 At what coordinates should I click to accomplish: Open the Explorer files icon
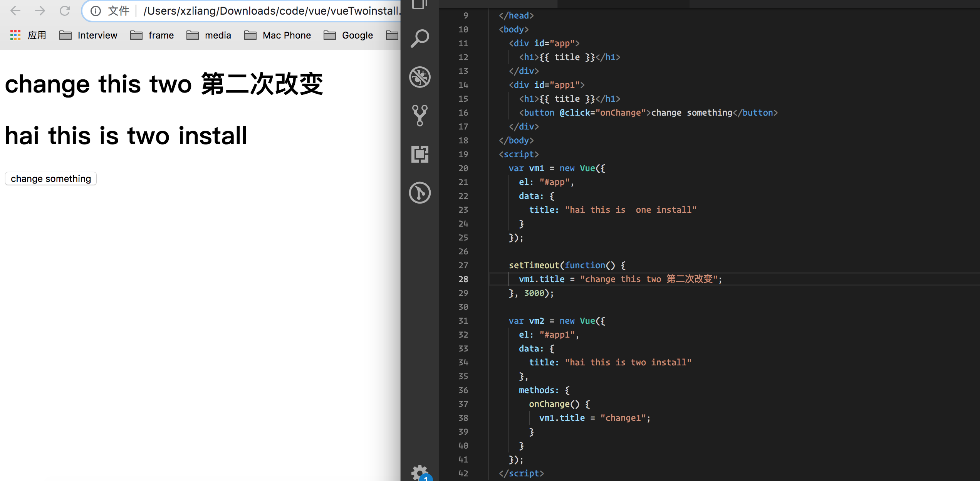click(x=420, y=4)
